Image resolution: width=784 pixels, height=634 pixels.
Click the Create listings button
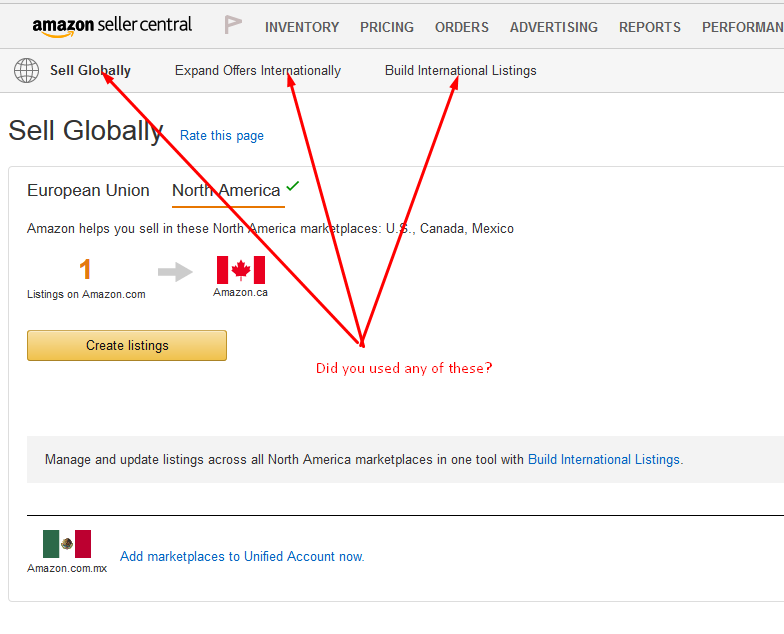[x=127, y=346]
